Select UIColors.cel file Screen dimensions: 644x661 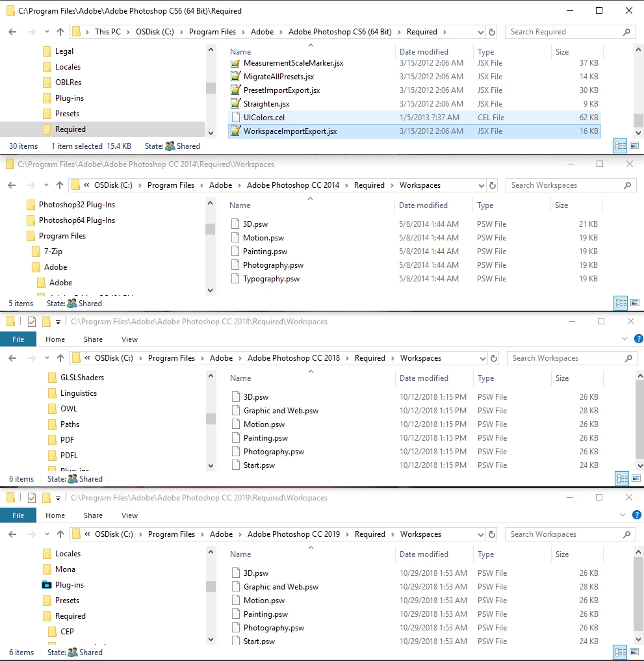(415, 118)
